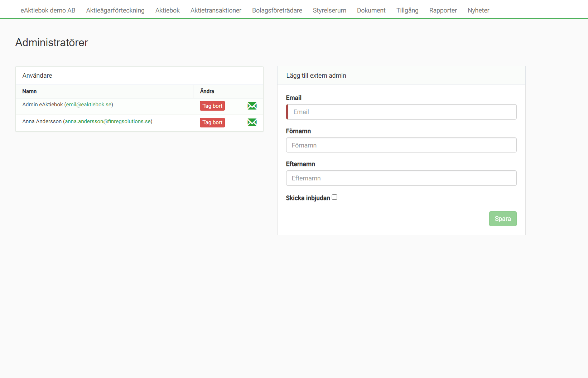The image size is (588, 378).
Task: Navigate to Aktietransaktioner
Action: [216, 10]
